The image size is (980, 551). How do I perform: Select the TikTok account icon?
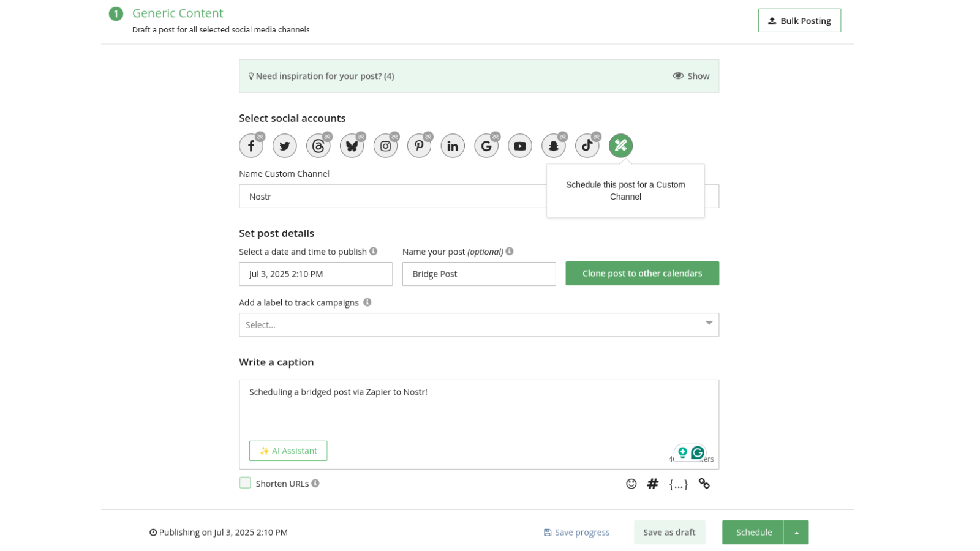(x=587, y=146)
